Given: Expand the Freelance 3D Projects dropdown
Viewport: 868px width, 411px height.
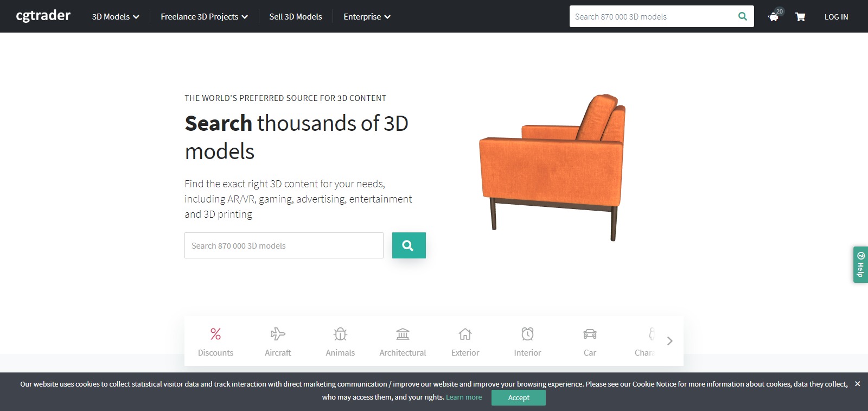Looking at the screenshot, I should pos(205,17).
